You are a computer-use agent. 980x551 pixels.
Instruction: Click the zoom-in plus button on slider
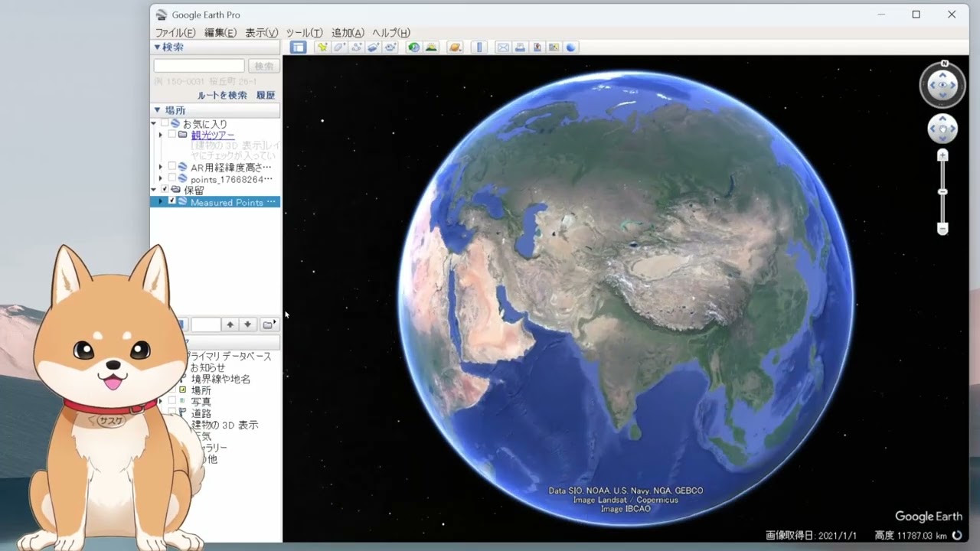942,155
